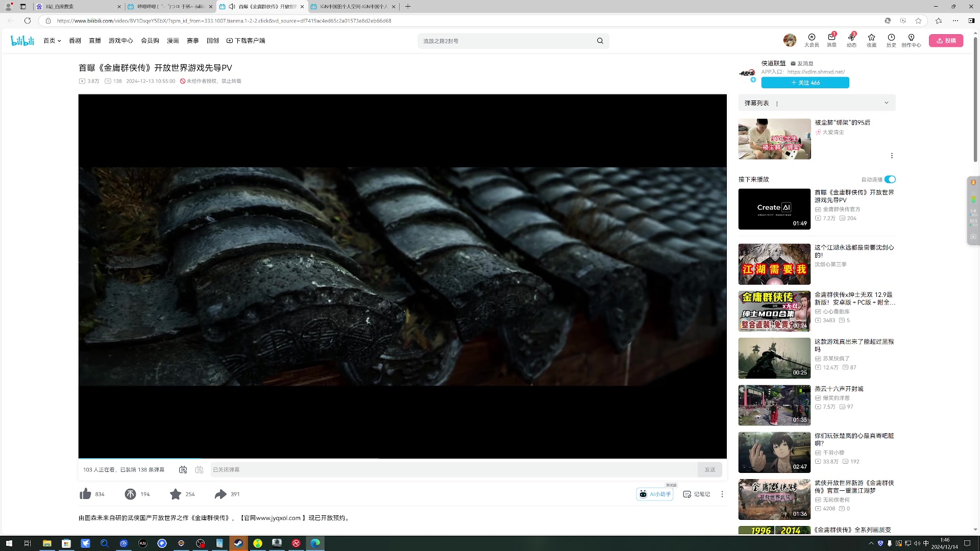Expand the 弹幕列表 panel chevron

point(887,103)
